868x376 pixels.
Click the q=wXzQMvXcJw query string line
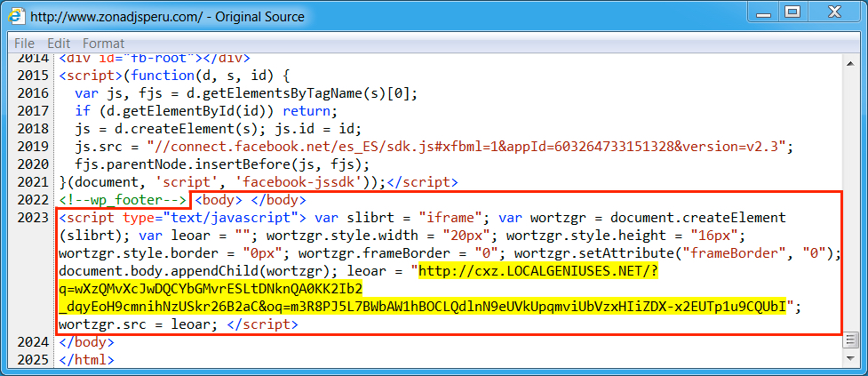click(211, 289)
